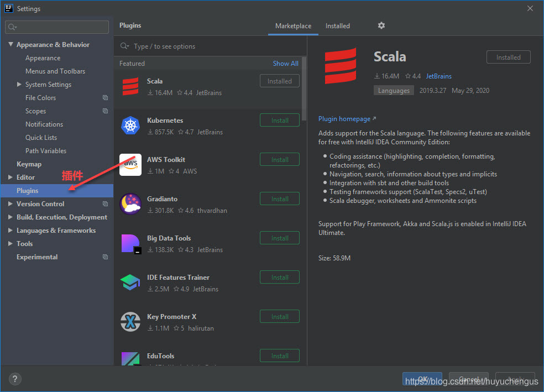Select Appearance in settings tree
The height and width of the screenshot is (392, 544).
(x=43, y=58)
